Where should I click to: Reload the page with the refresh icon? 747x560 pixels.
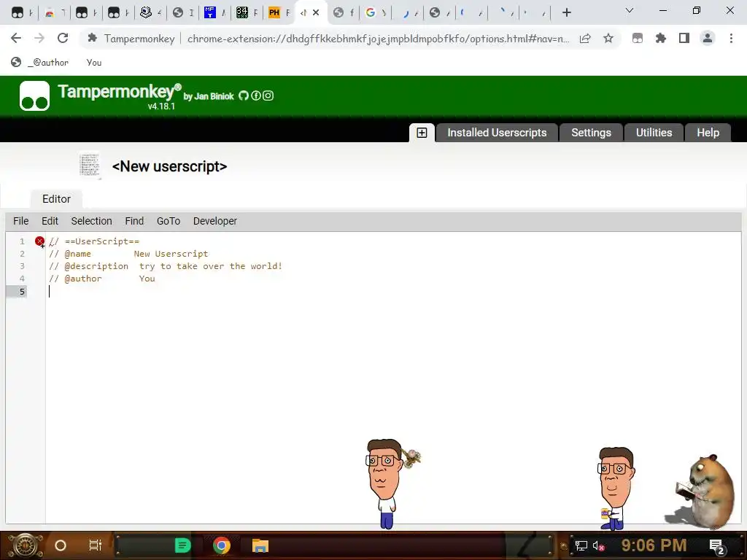click(x=63, y=38)
